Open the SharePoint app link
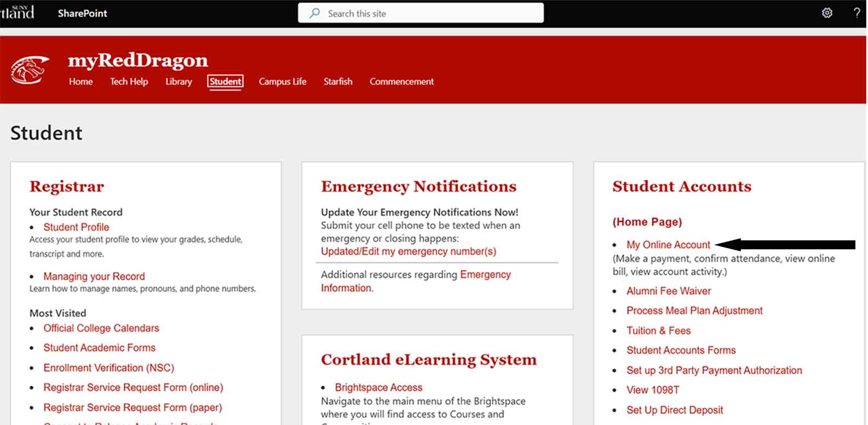 pyautogui.click(x=83, y=13)
